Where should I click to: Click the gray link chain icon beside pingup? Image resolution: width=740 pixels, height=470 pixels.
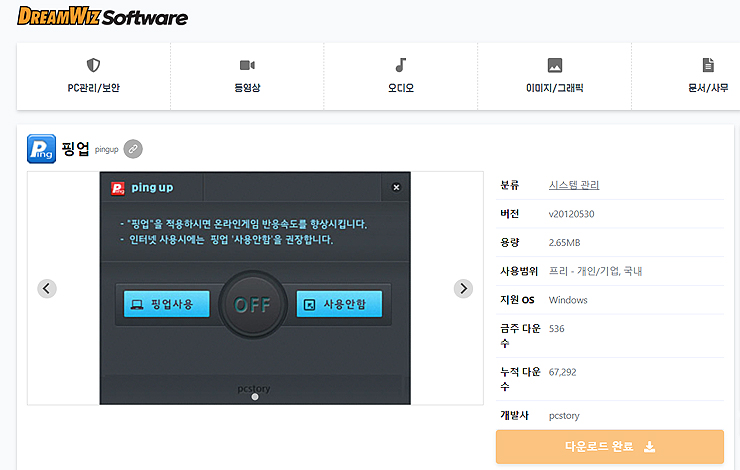click(133, 149)
